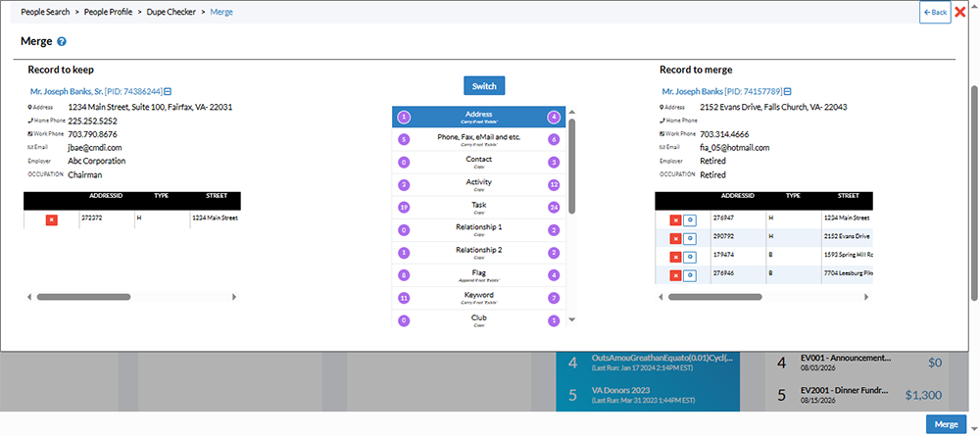Screen dimensions: 980x436
Task: Click email fia_05@hotmail.com
Action: click(x=734, y=148)
